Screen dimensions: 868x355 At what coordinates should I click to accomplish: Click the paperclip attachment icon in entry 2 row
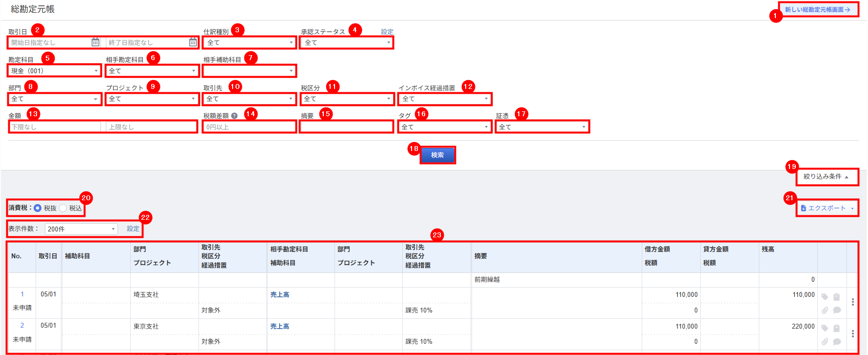pyautogui.click(x=825, y=342)
